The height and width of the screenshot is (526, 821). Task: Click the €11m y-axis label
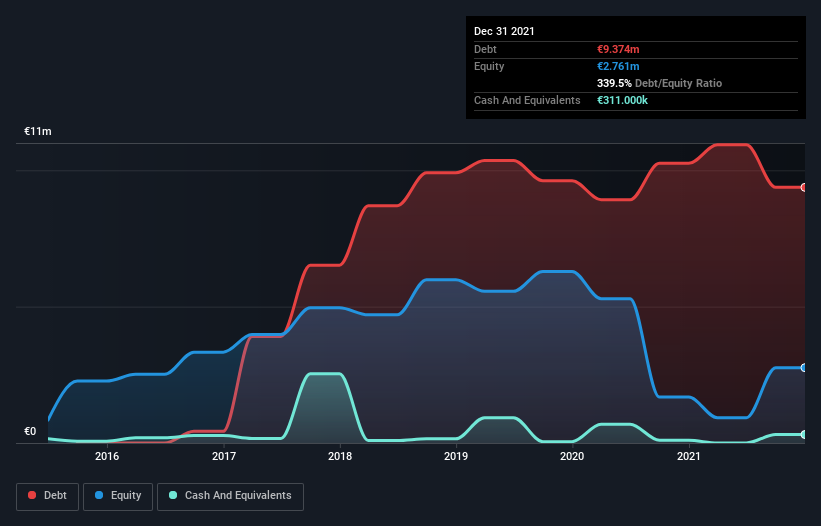tap(38, 131)
